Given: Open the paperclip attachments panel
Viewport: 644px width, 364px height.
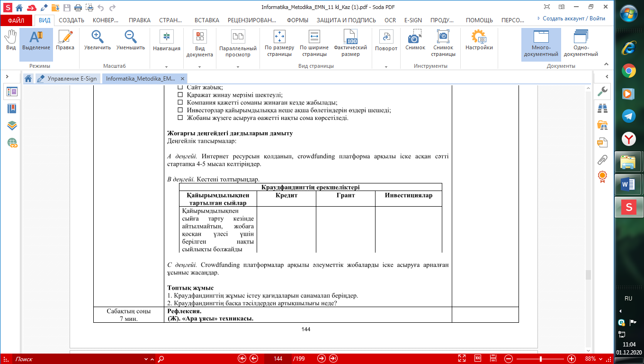Looking at the screenshot, I should pos(602,159).
